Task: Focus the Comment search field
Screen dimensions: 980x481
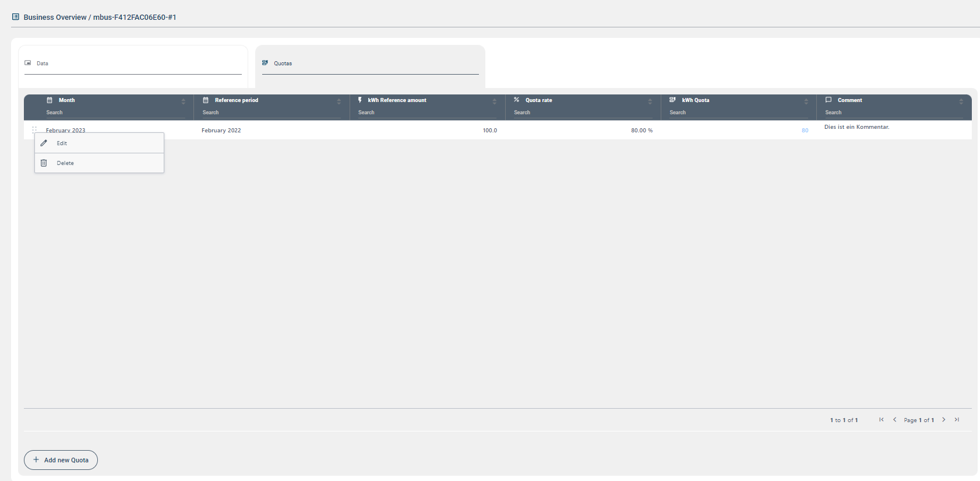Action: coord(894,113)
